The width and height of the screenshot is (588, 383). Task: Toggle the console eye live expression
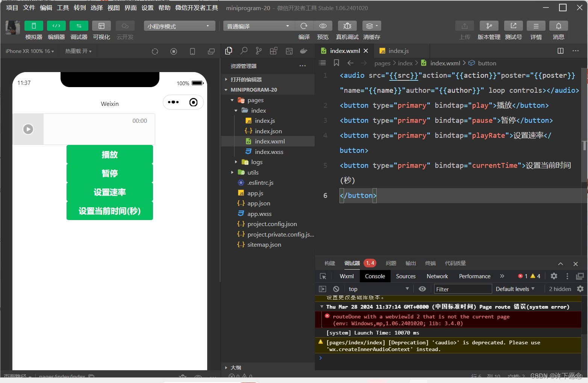click(423, 289)
